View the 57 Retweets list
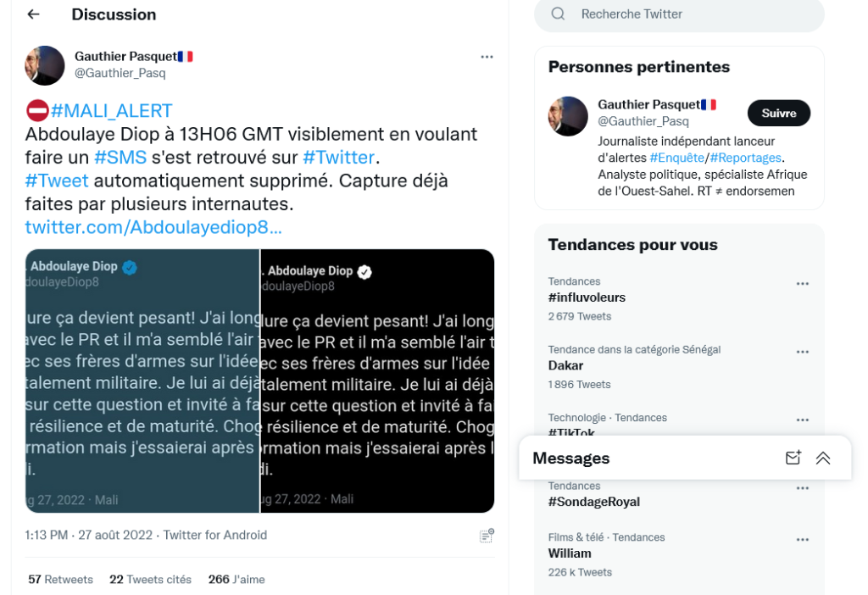This screenshot has height=595, width=868. click(60, 580)
